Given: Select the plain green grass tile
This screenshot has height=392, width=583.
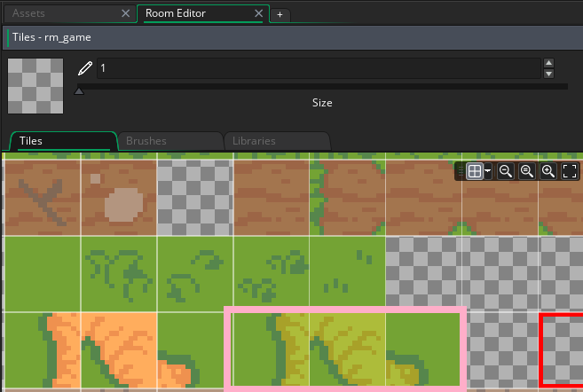Looking at the screenshot, I should click(x=42, y=274).
